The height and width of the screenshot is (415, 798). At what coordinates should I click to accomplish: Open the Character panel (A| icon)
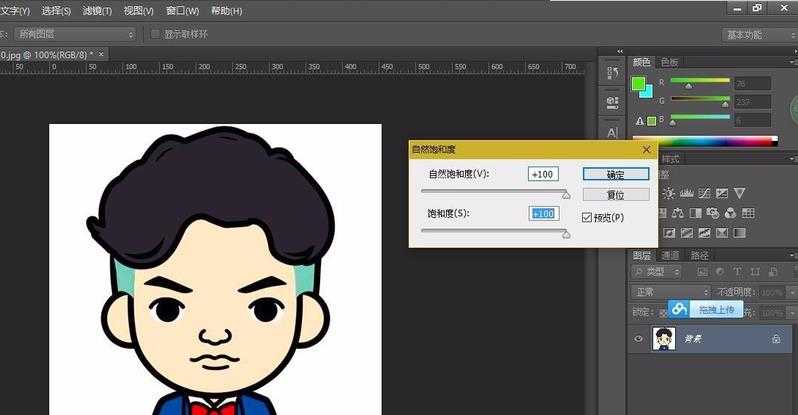click(x=612, y=132)
